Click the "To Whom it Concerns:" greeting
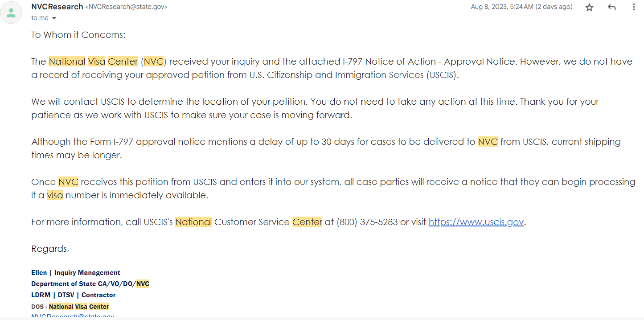Image resolution: width=644 pixels, height=320 pixels. click(x=78, y=35)
